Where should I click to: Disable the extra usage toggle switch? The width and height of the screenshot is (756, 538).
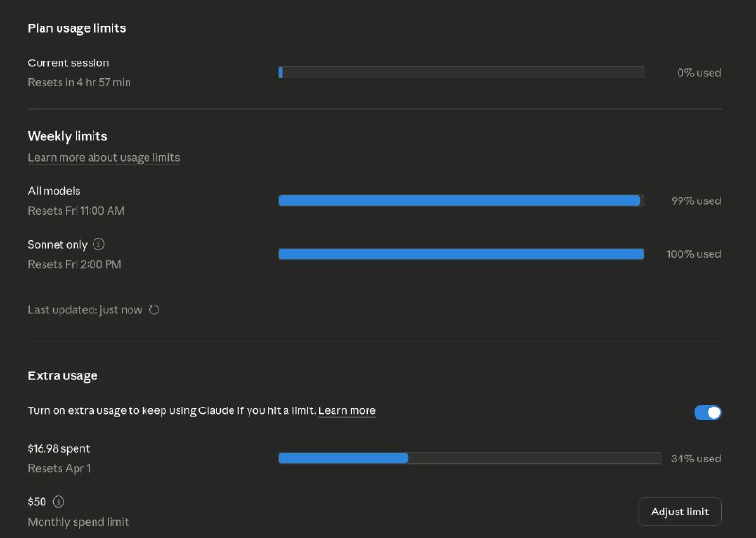707,412
